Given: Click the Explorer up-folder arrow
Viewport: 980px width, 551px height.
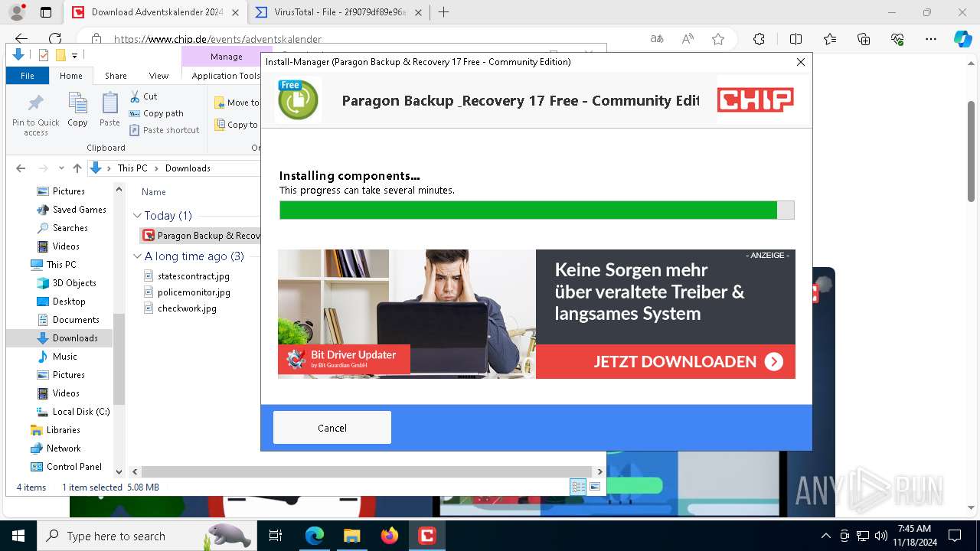Looking at the screenshot, I should click(77, 168).
